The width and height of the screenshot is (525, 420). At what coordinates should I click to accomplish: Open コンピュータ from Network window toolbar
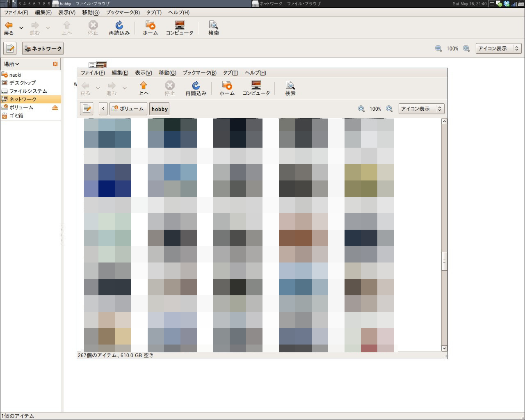pyautogui.click(x=179, y=28)
